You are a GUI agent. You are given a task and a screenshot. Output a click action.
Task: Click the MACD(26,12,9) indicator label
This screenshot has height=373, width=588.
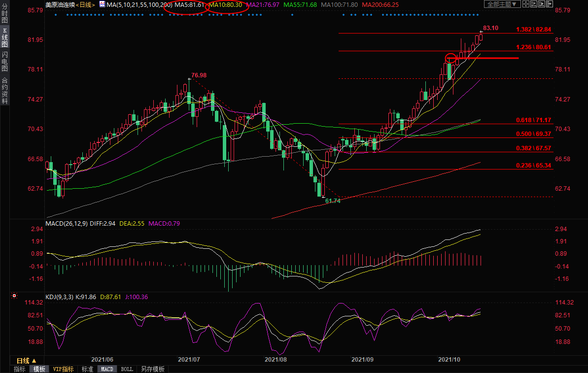click(x=66, y=224)
